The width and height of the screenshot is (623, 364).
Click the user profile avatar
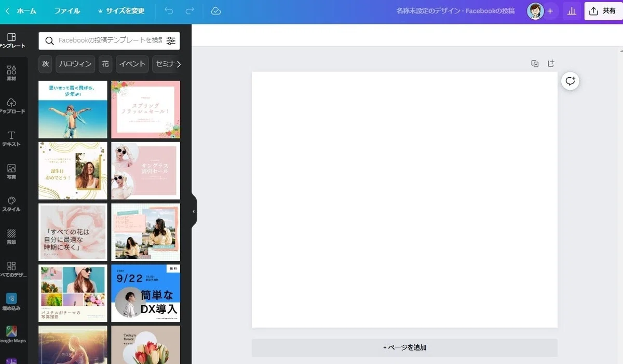pos(535,11)
